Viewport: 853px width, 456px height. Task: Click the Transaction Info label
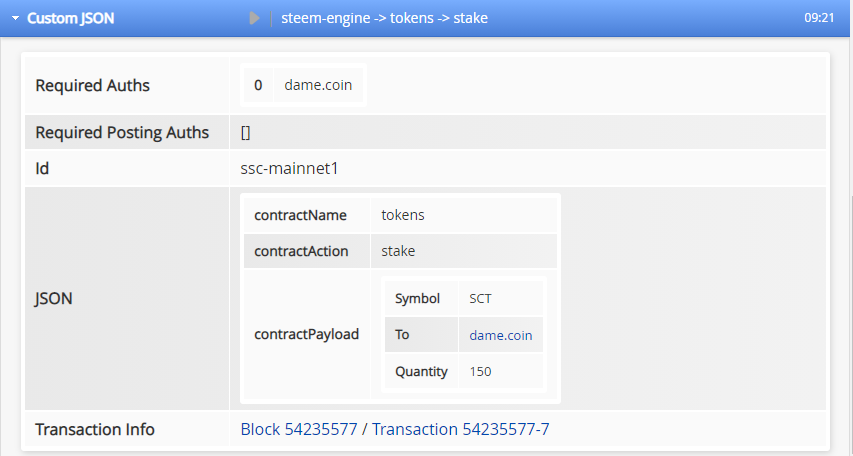pos(95,429)
